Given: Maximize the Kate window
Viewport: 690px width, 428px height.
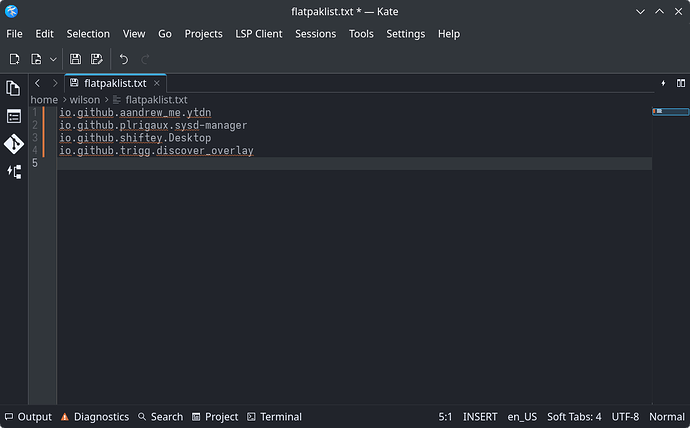Looking at the screenshot, I should click(x=659, y=12).
